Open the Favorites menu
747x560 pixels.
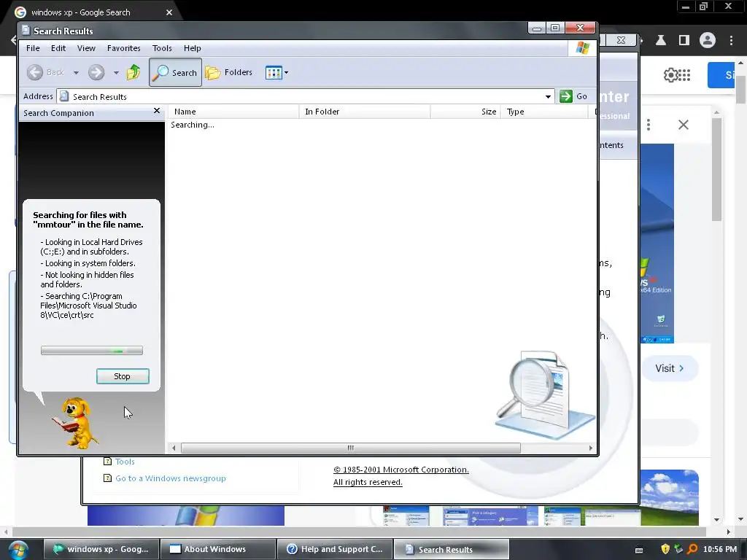tap(123, 48)
